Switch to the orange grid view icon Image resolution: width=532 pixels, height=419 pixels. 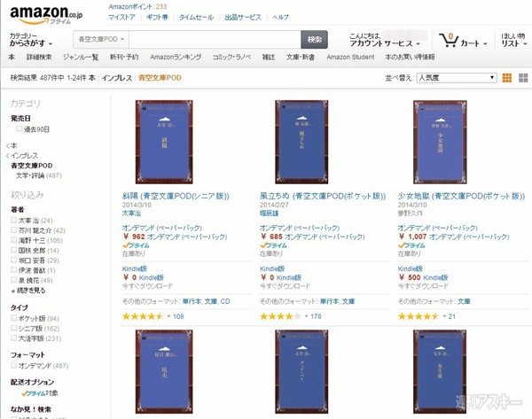[507, 78]
